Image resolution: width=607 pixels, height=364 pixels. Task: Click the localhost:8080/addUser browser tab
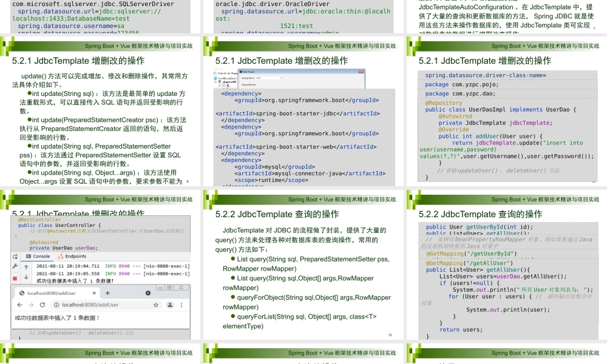click(52, 293)
